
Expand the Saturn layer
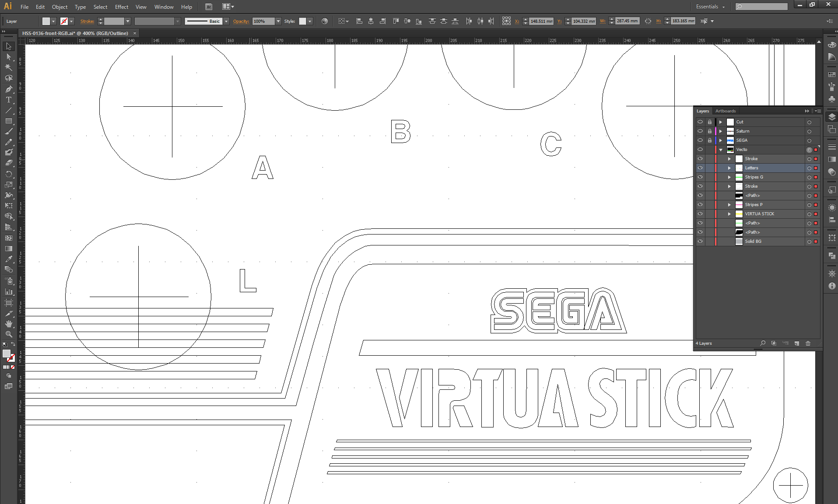coord(721,131)
